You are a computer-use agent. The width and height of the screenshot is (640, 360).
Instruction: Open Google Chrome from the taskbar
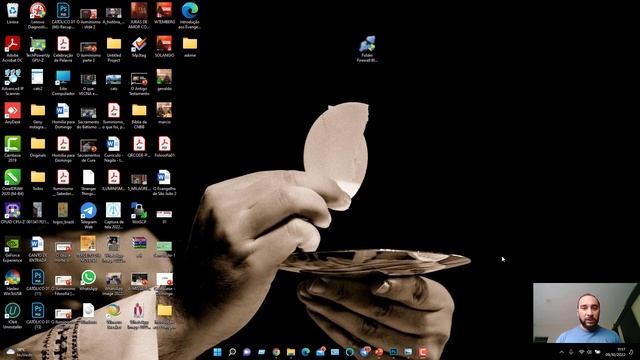(x=276, y=352)
